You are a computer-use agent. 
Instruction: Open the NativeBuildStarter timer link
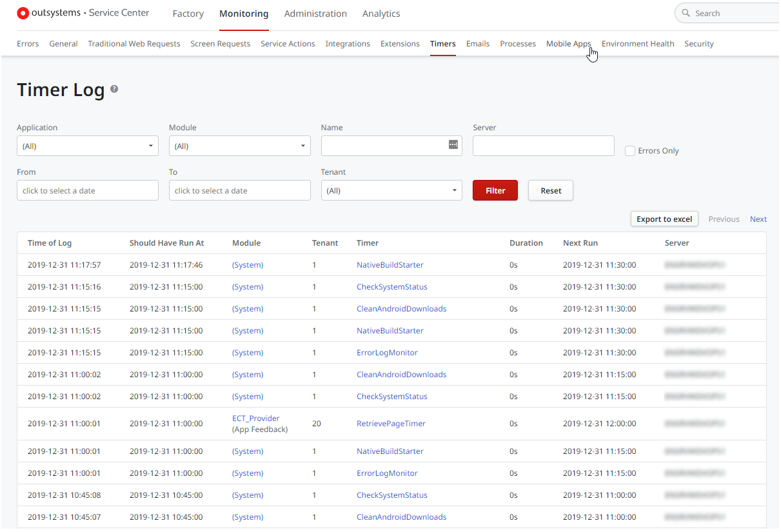click(x=390, y=264)
